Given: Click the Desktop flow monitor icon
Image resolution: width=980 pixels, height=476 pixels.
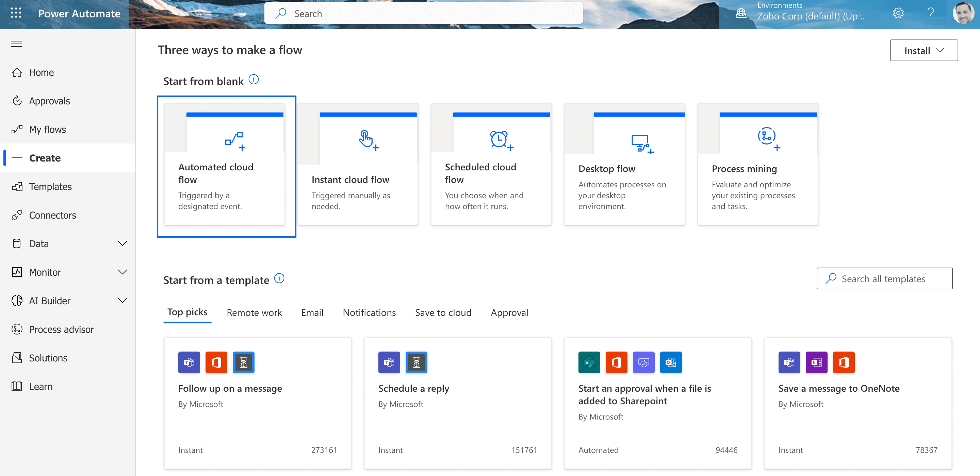Looking at the screenshot, I should (642, 144).
